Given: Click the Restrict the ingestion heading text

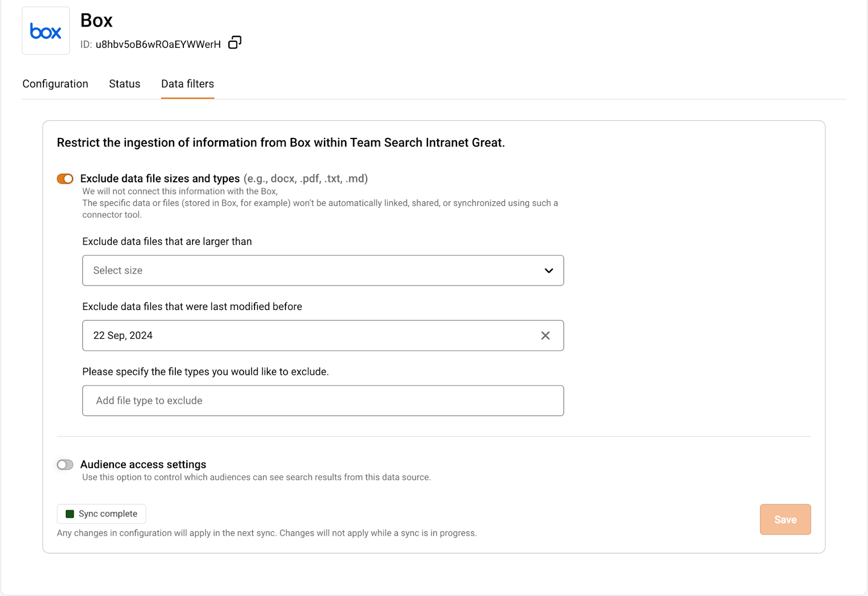Looking at the screenshot, I should click(x=280, y=143).
